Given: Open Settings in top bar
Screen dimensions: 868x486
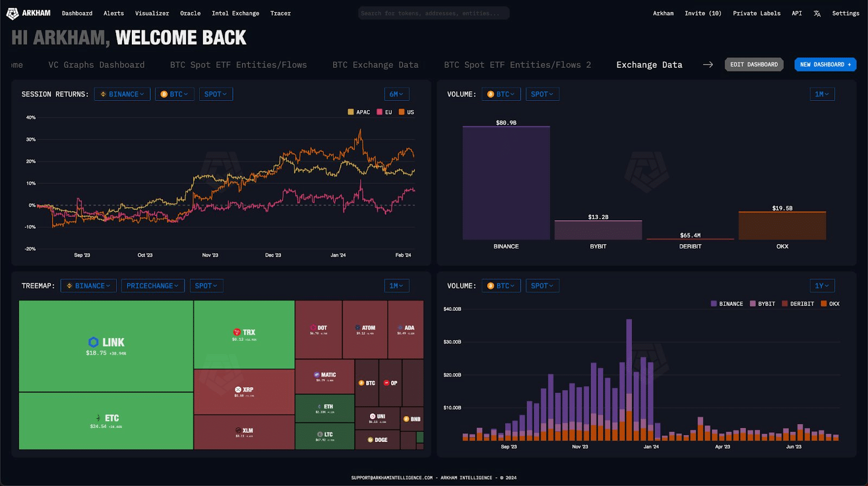Looking at the screenshot, I should [846, 14].
